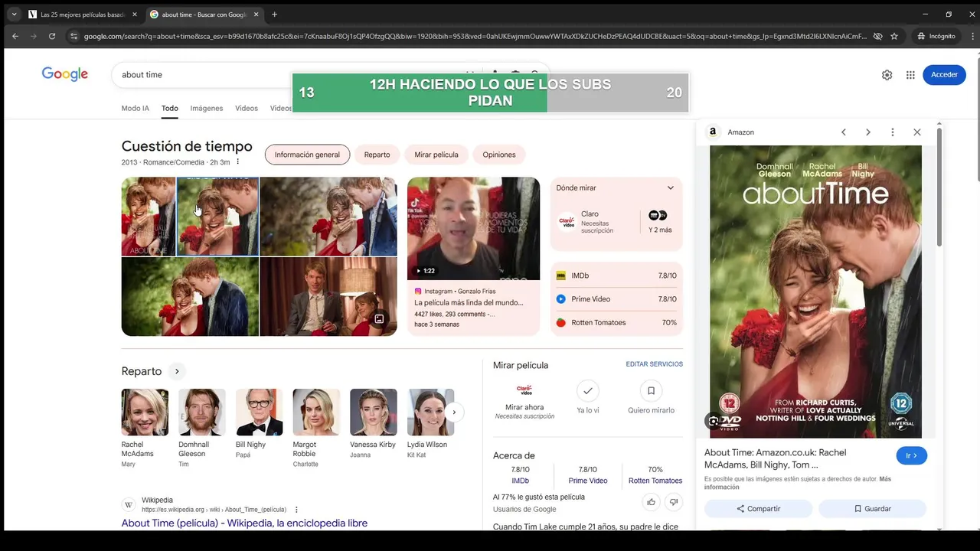
Task: Go to next image in Amazon panel
Action: click(x=868, y=132)
